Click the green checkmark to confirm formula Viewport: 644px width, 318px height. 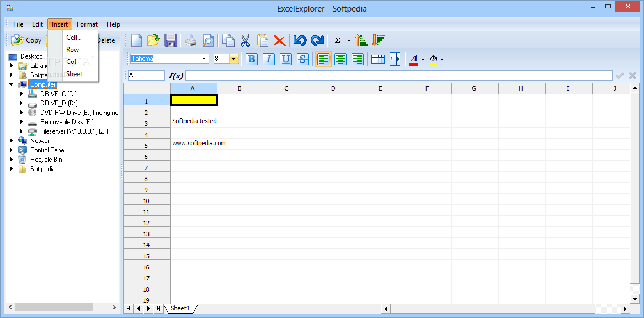pyautogui.click(x=620, y=76)
